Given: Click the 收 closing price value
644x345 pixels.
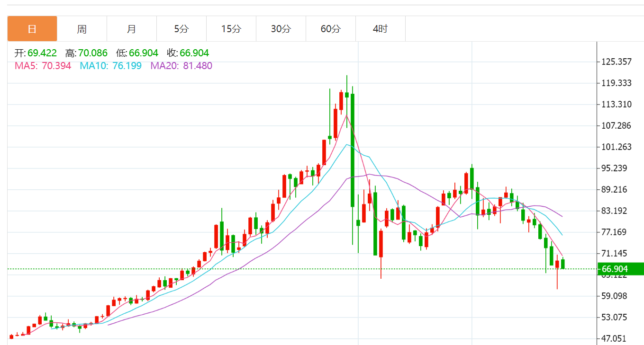Looking at the screenshot, I should pyautogui.click(x=194, y=53).
